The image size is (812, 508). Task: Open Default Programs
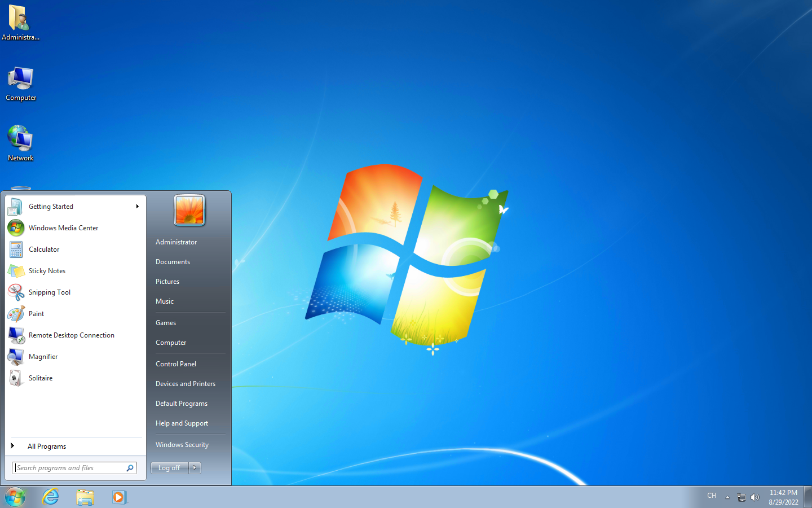tap(182, 404)
